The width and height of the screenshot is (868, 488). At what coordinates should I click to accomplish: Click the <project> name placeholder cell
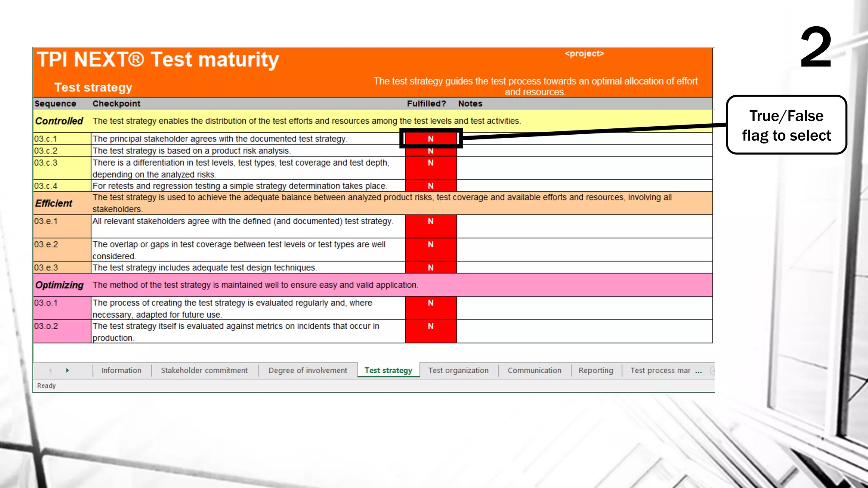click(584, 54)
